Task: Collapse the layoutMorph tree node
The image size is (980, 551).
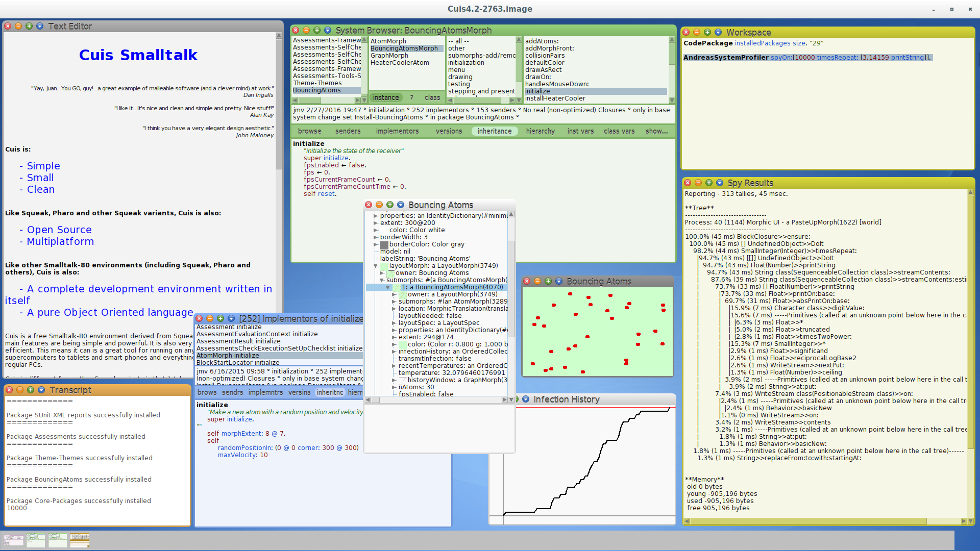Action: (376, 266)
